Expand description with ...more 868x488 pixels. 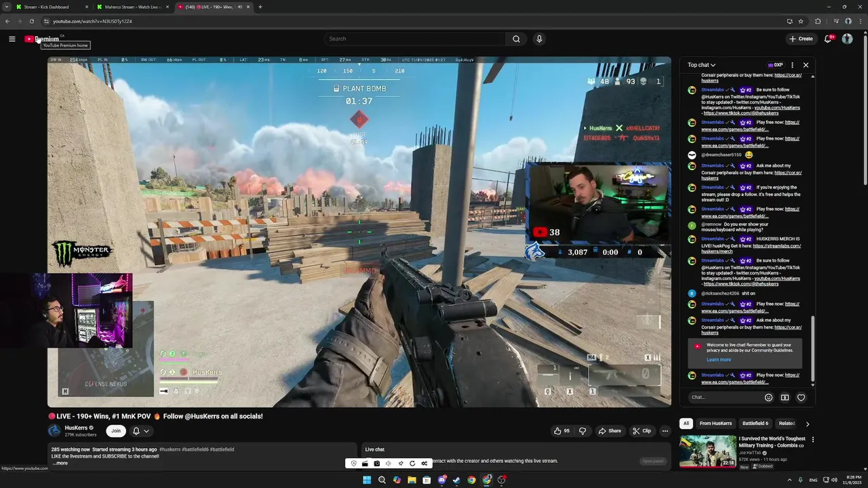click(60, 463)
